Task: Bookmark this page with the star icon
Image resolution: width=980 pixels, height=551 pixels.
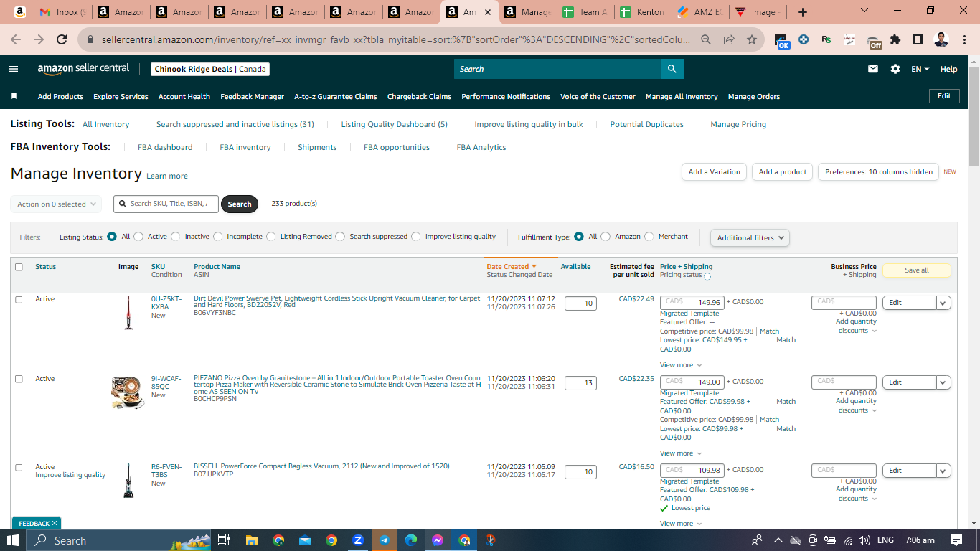Action: (752, 40)
